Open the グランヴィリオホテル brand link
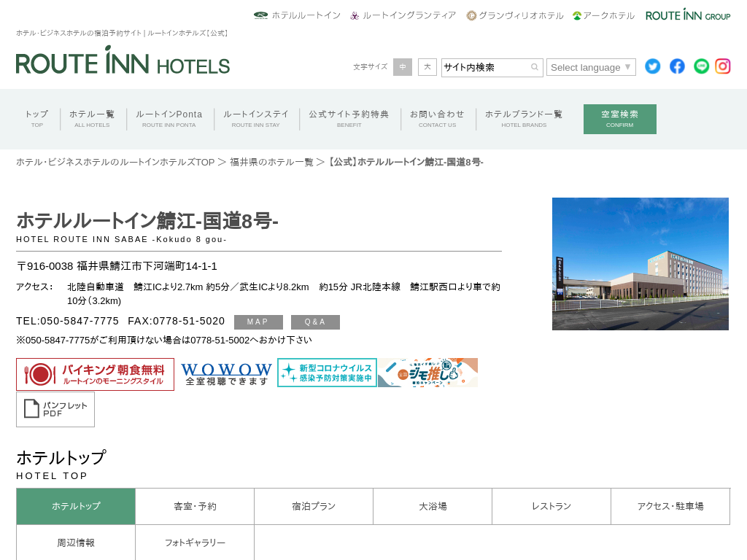This screenshot has height=560, width=747. click(515, 15)
